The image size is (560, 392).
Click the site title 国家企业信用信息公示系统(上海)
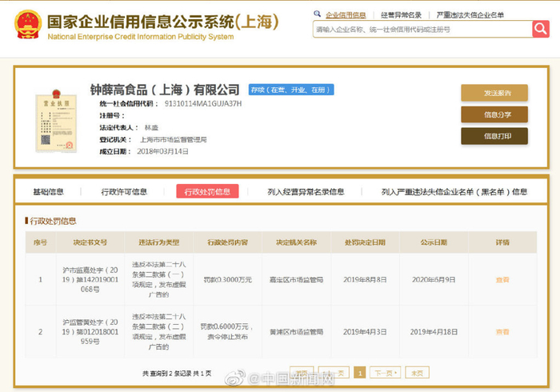pos(162,22)
